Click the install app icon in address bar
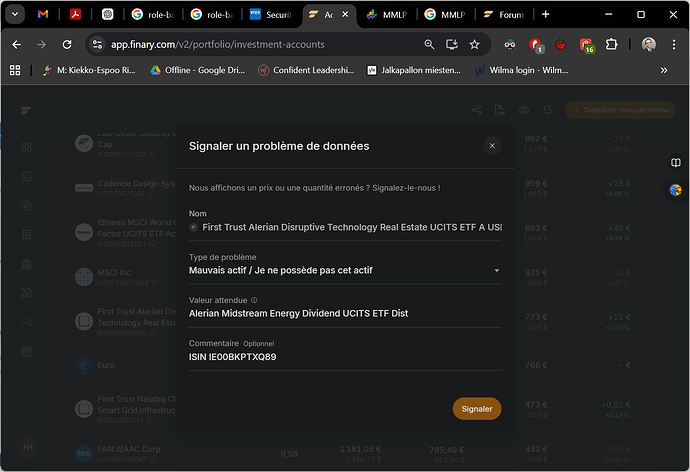 pyautogui.click(x=452, y=44)
